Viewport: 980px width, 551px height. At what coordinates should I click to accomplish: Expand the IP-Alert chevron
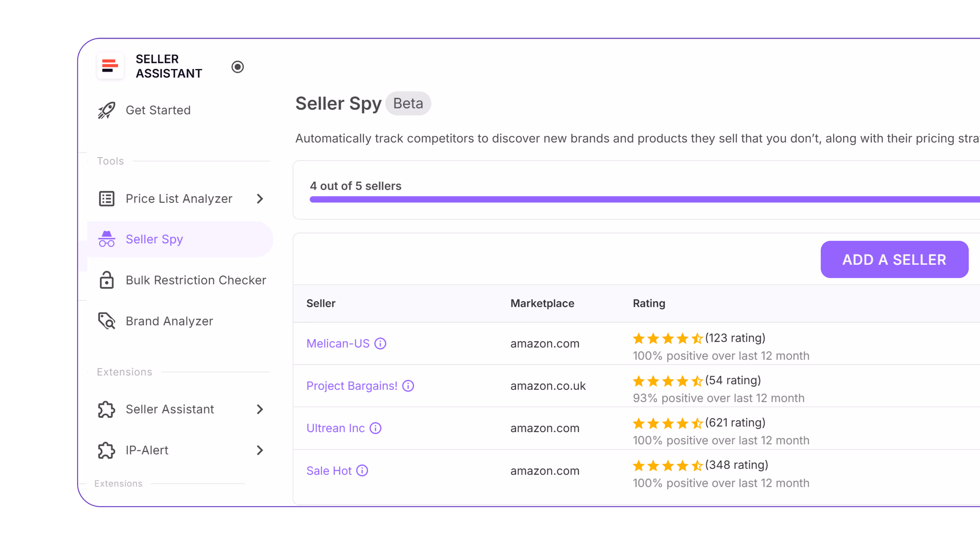coord(260,450)
